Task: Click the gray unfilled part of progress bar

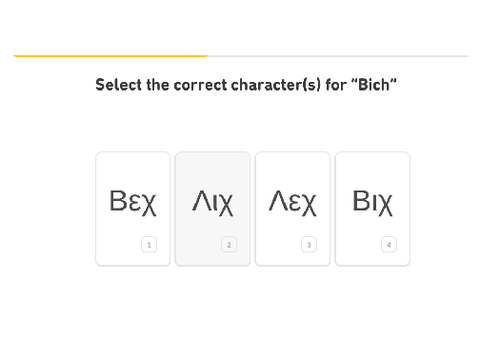Action: tap(338, 56)
